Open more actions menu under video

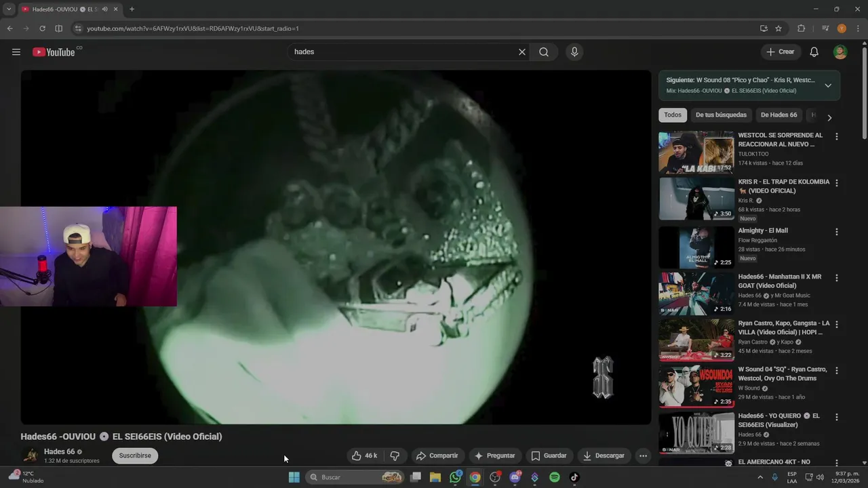coord(644,455)
